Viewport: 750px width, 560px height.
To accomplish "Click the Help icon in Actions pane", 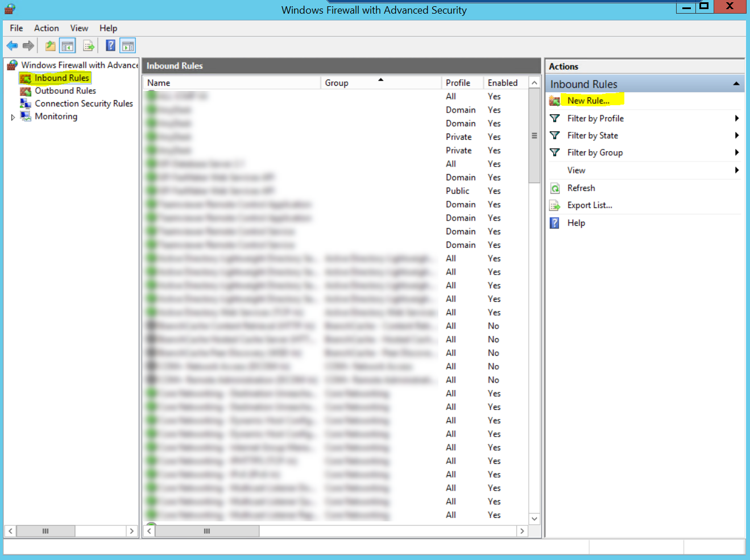I will 555,223.
